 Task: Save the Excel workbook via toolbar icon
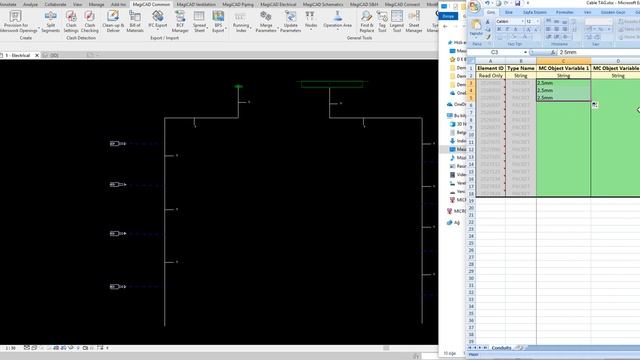tap(517, 3)
